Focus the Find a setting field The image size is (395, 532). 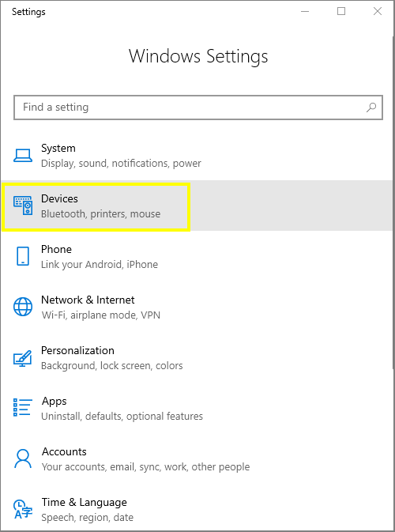point(198,108)
